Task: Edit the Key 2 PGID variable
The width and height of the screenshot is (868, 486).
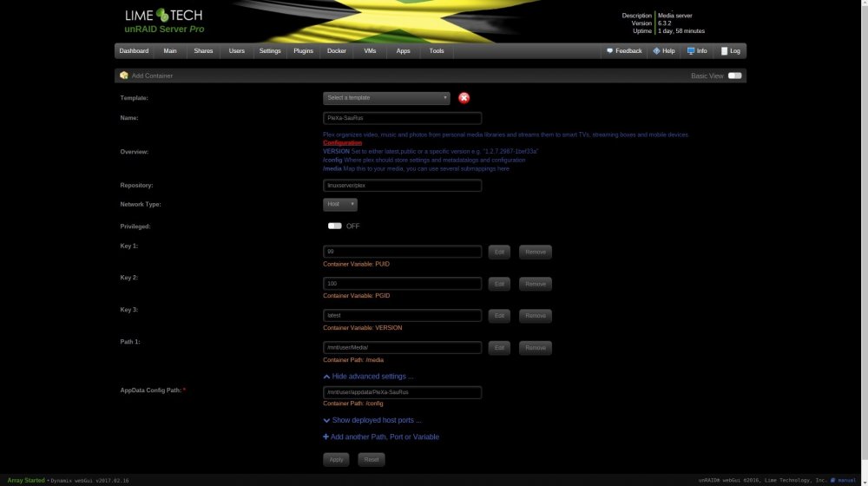Action: tap(499, 284)
